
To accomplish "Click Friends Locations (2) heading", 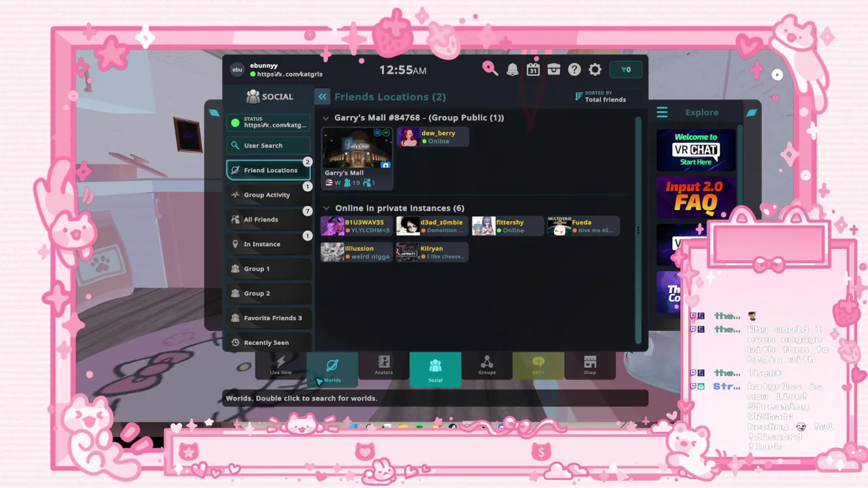I will [390, 97].
